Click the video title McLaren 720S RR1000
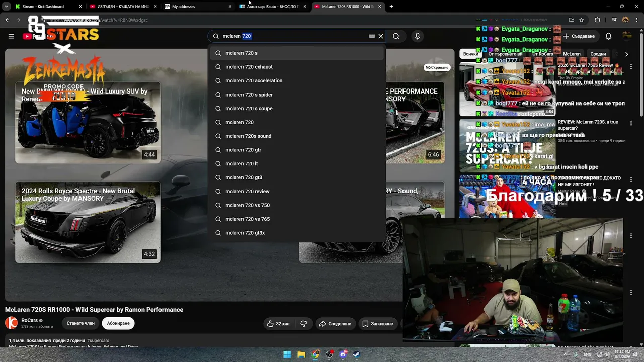The height and width of the screenshot is (362, 644). (x=94, y=310)
